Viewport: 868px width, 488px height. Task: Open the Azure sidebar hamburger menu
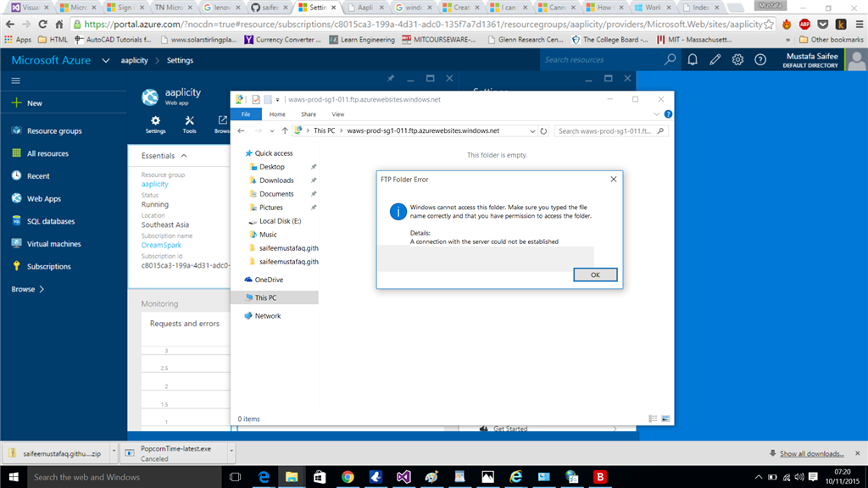pos(15,80)
